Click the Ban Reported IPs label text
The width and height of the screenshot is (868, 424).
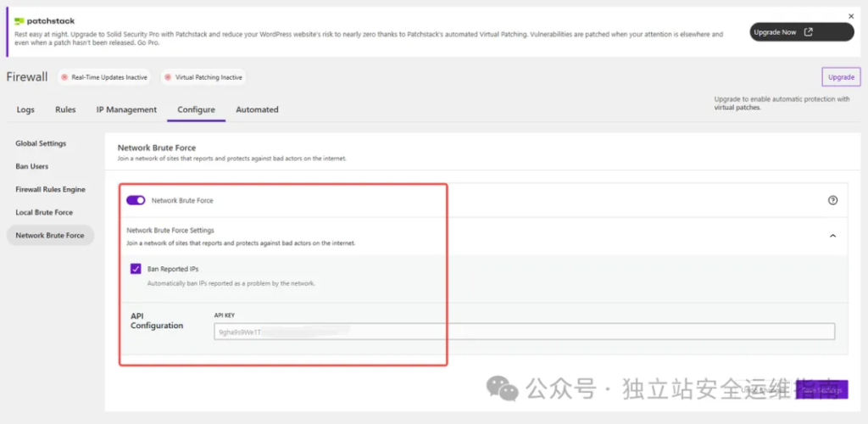pyautogui.click(x=173, y=269)
